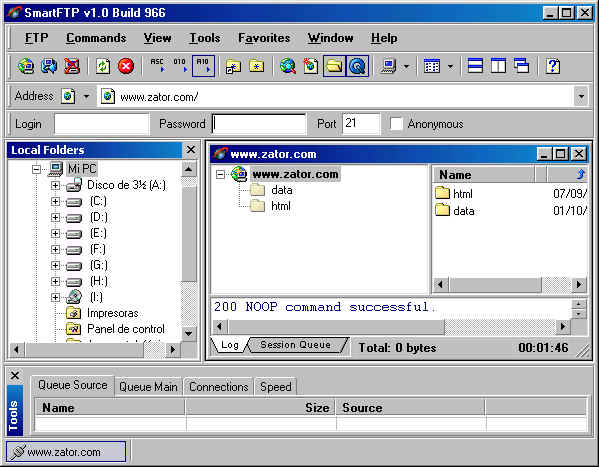Expand the address bar history dropdown

click(x=581, y=96)
